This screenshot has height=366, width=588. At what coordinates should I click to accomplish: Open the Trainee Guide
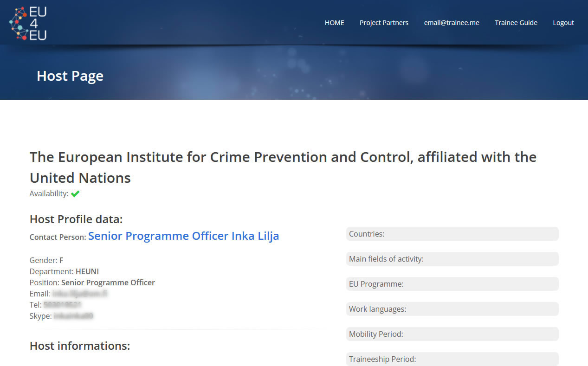[516, 23]
